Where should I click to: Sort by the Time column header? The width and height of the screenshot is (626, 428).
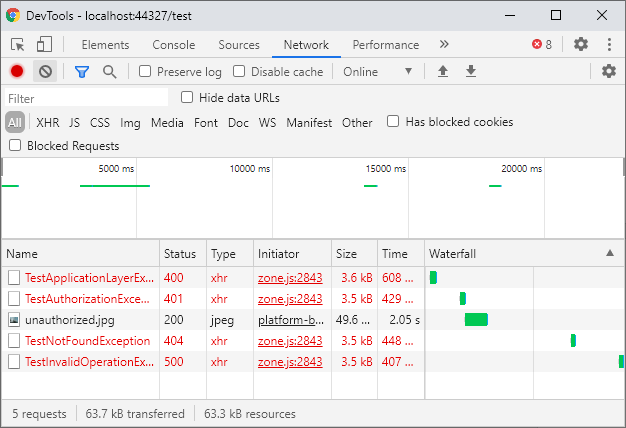401,254
